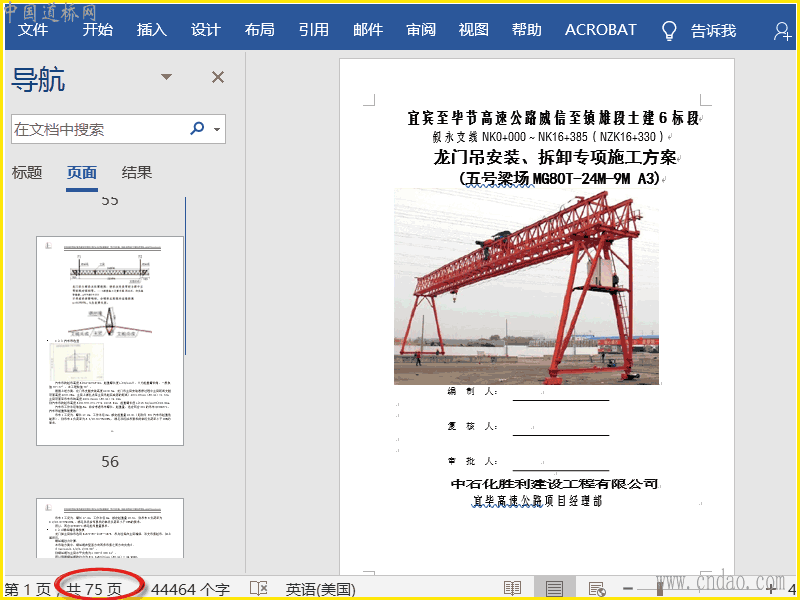The image size is (800, 600).
Task: Switch to the 开始 ribbon tab
Action: click(97, 30)
